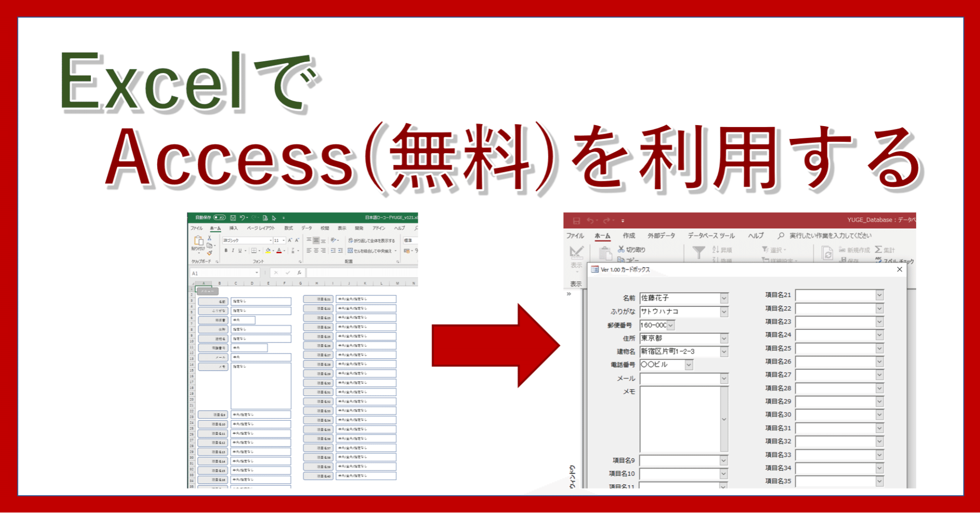The width and height of the screenshot is (980, 513).
Task: Click Excel red font color button
Action: [279, 251]
